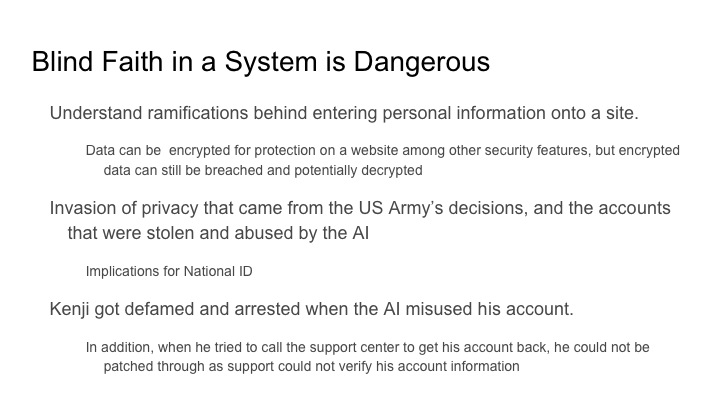
Task: Click the 'Kenji got defamed and arrested' bullet
Action: coord(311,309)
